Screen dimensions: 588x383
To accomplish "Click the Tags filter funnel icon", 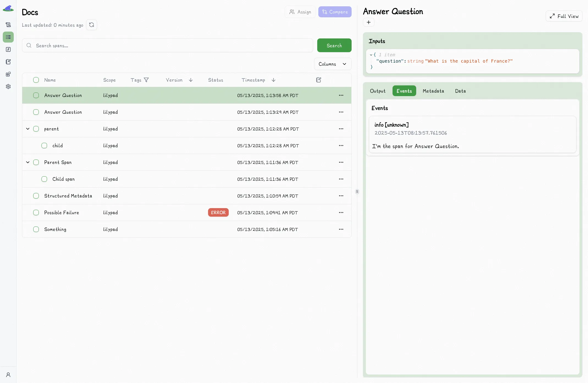I will click(x=146, y=80).
